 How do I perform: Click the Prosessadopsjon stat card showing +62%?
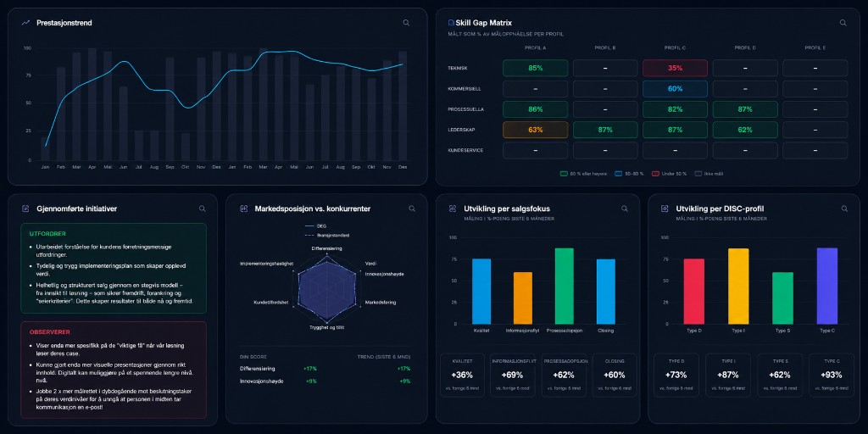[564, 376]
